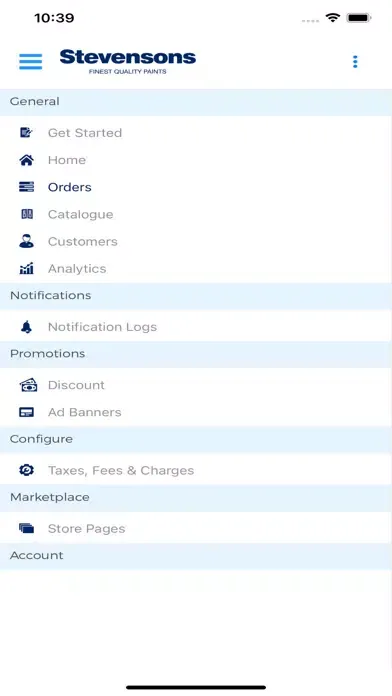Tap the Notifications section header
The width and height of the screenshot is (392, 696).
196,296
